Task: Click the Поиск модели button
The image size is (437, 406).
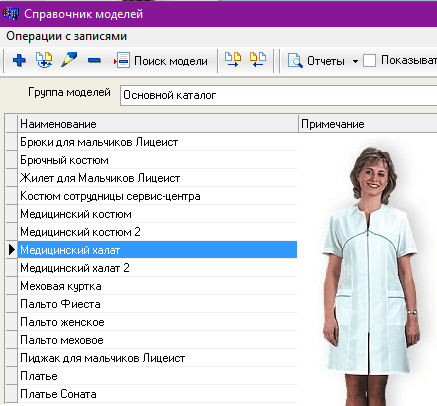Action: coord(161,61)
